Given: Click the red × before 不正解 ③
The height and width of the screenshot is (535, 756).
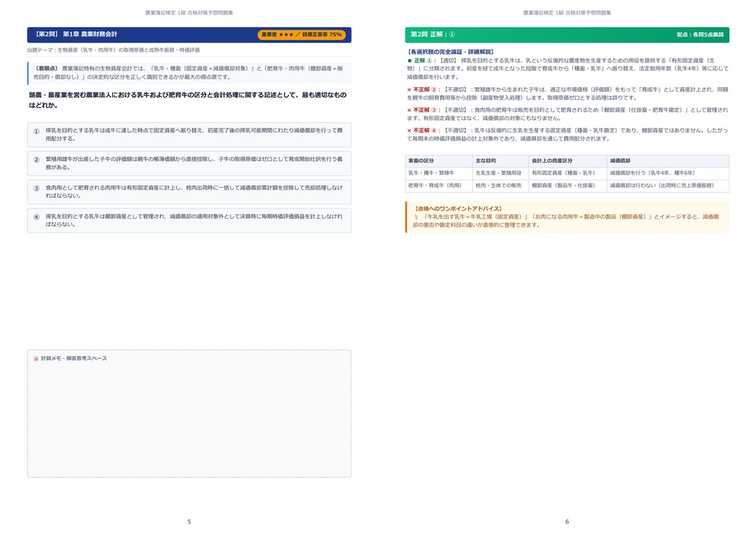Looking at the screenshot, I should coord(409,110).
